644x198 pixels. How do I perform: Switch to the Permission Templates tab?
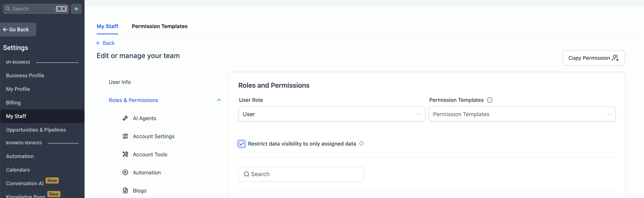pyautogui.click(x=159, y=26)
